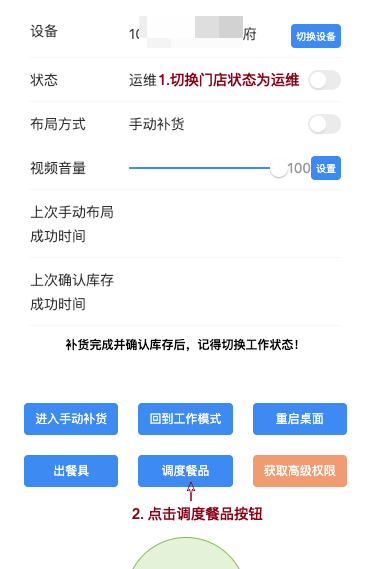The height and width of the screenshot is (569, 372).
Task: Click the blurred device name text
Action: 193,33
